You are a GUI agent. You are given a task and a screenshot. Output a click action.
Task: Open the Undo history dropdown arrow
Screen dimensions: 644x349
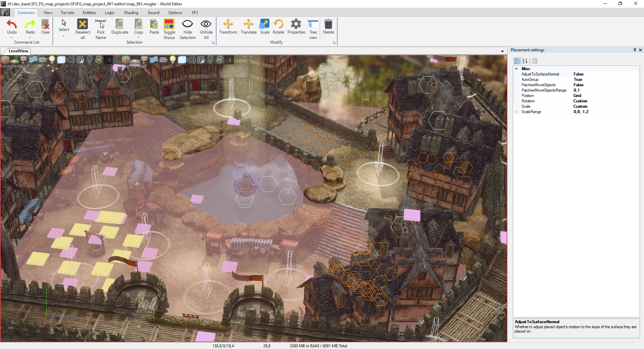12,37
